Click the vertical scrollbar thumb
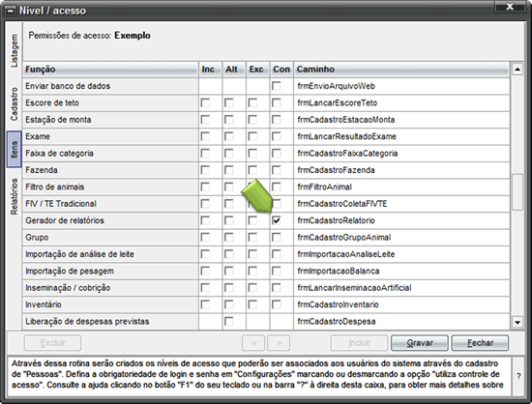Screen dimensions: 532x404 coord(517,192)
